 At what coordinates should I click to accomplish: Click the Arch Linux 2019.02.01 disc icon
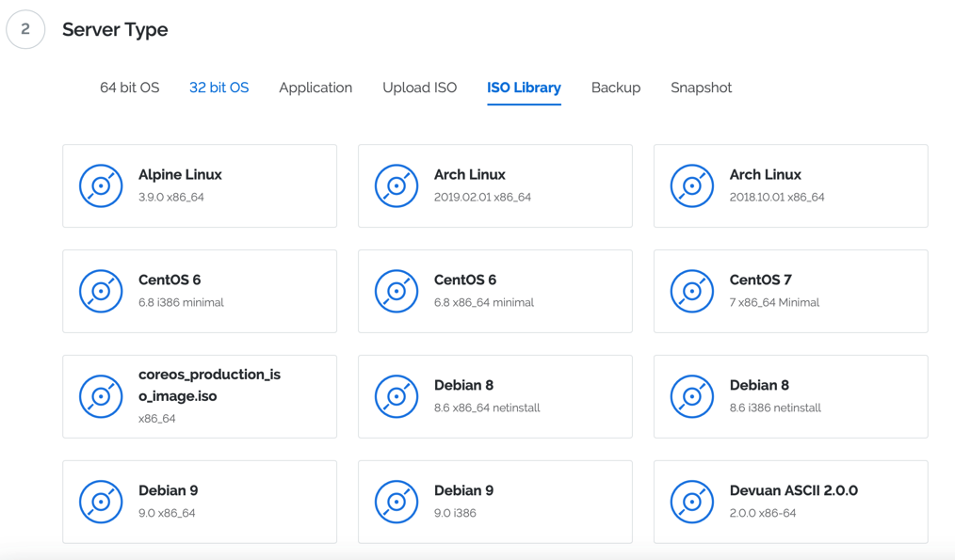(x=397, y=185)
